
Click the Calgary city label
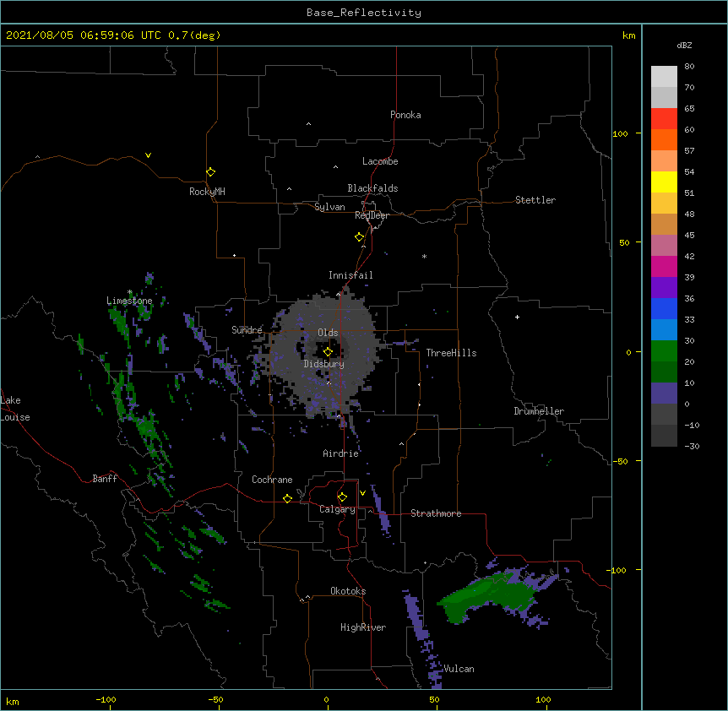337,509
